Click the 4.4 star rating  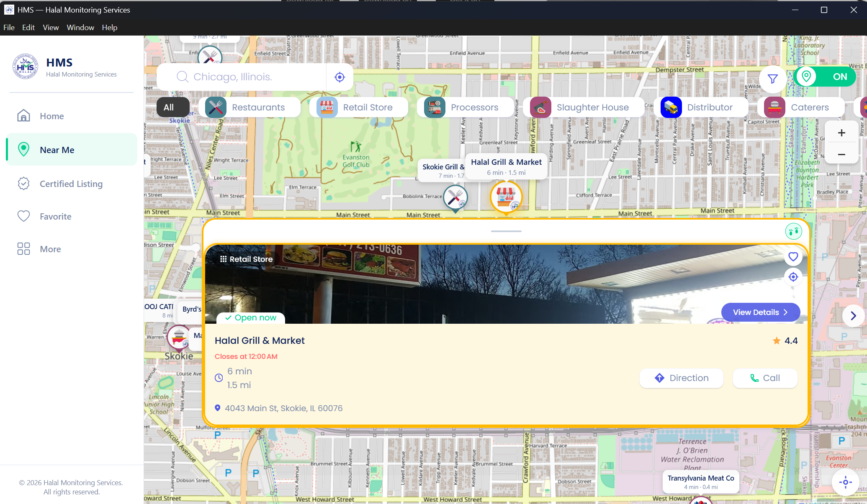click(785, 340)
